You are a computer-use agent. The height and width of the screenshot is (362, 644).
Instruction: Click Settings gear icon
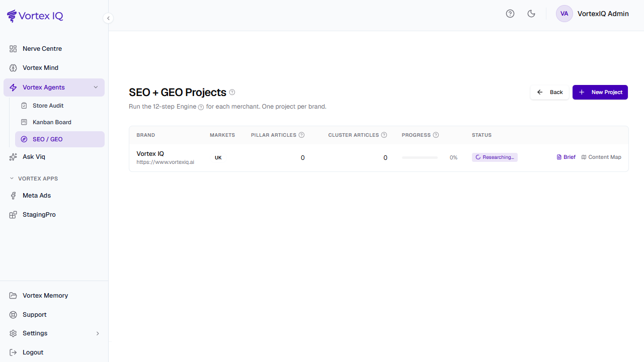click(x=13, y=333)
